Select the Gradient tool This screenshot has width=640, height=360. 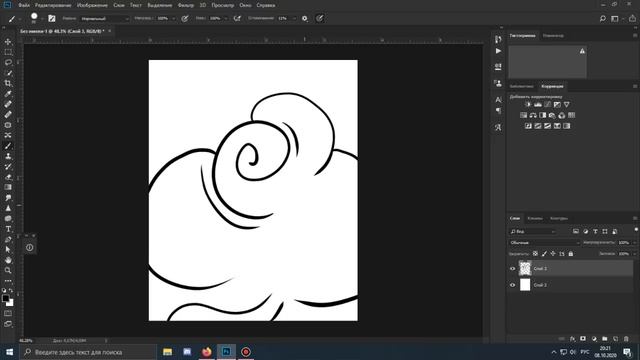click(x=8, y=187)
